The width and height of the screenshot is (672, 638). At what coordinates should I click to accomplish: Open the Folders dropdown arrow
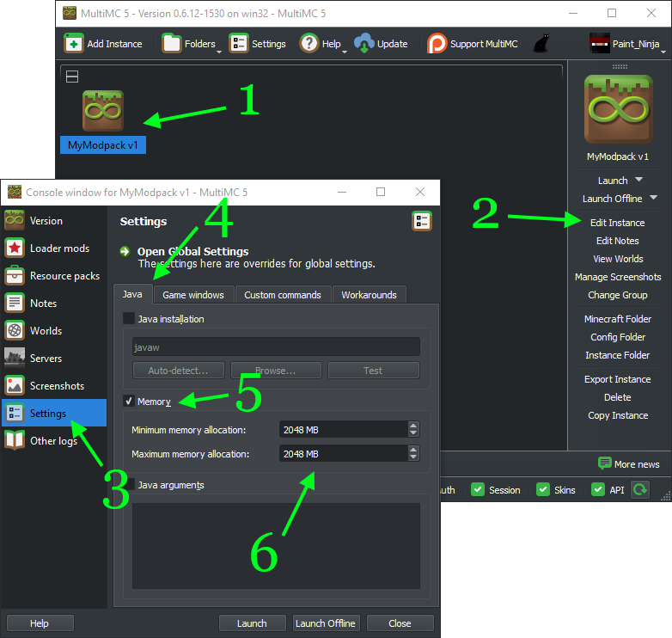point(219,52)
